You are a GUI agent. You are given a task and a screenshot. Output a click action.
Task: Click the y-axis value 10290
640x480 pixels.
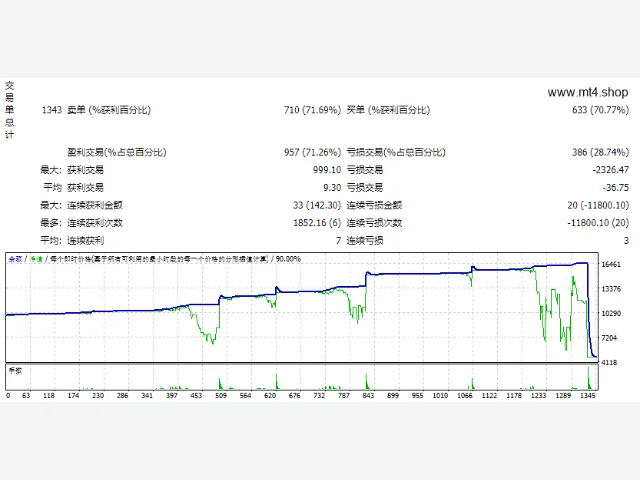pos(611,313)
